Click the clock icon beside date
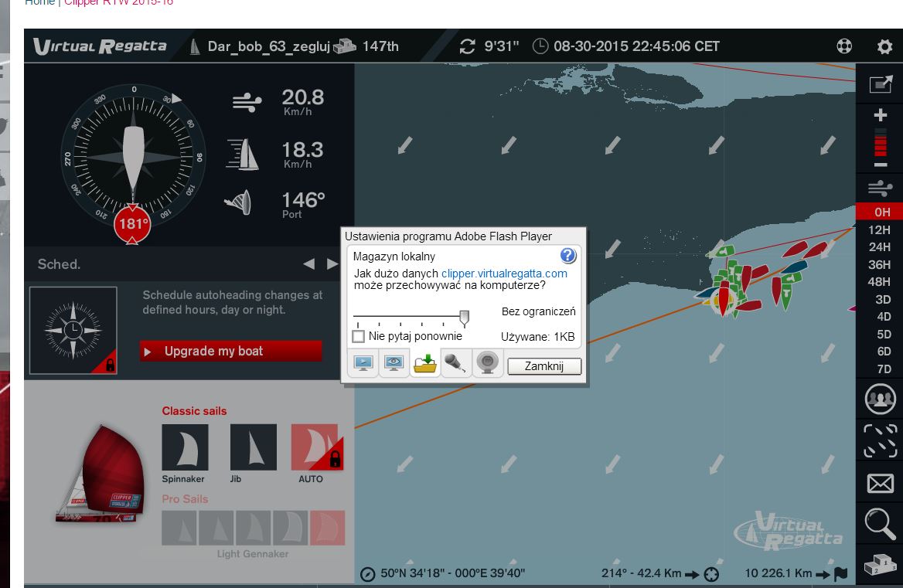The height and width of the screenshot is (588, 903). tap(540, 46)
